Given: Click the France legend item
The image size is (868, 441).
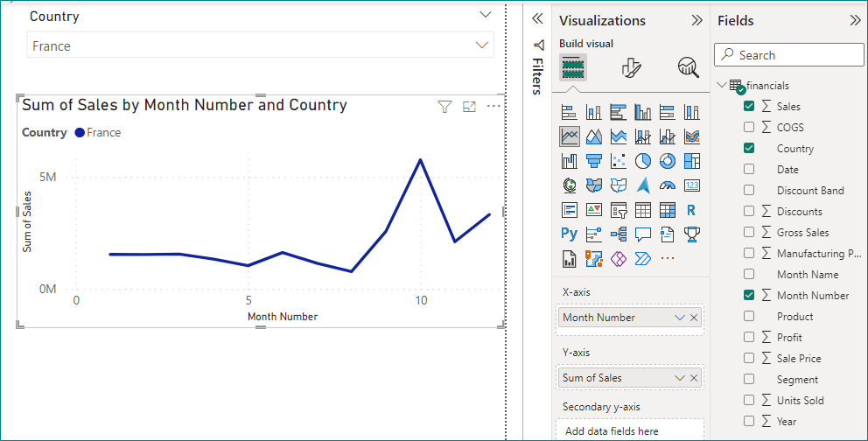Looking at the screenshot, I should coord(97,133).
